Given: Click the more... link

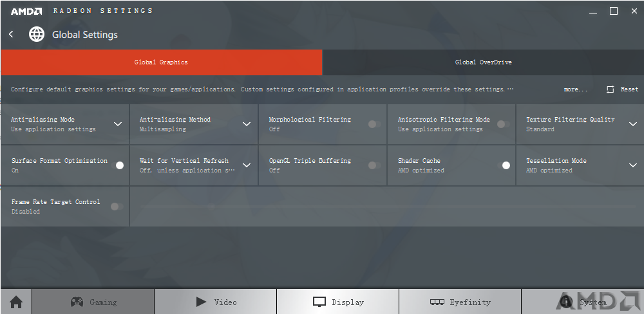Looking at the screenshot, I should (x=576, y=89).
